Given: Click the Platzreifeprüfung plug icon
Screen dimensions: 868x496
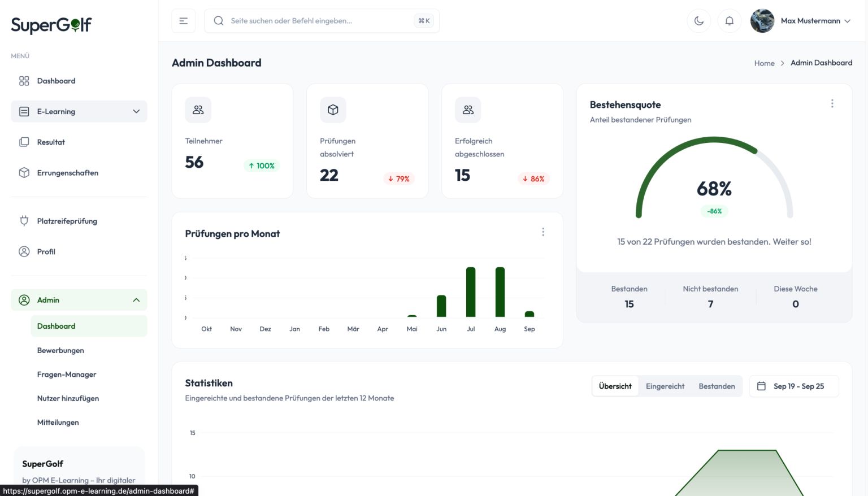Looking at the screenshot, I should click(x=24, y=221).
